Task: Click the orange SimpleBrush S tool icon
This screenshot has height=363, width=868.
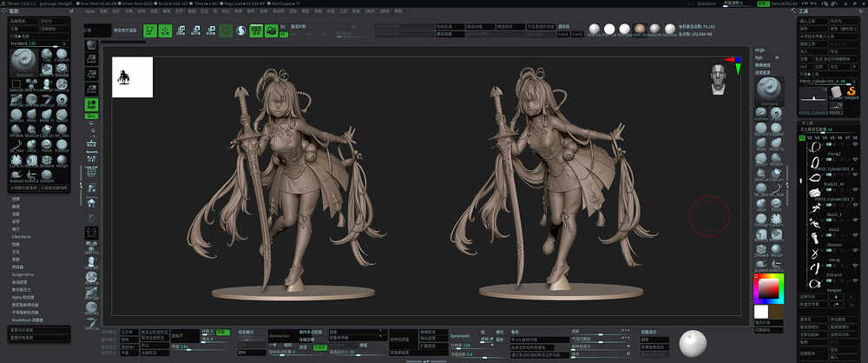Action: coord(852,91)
